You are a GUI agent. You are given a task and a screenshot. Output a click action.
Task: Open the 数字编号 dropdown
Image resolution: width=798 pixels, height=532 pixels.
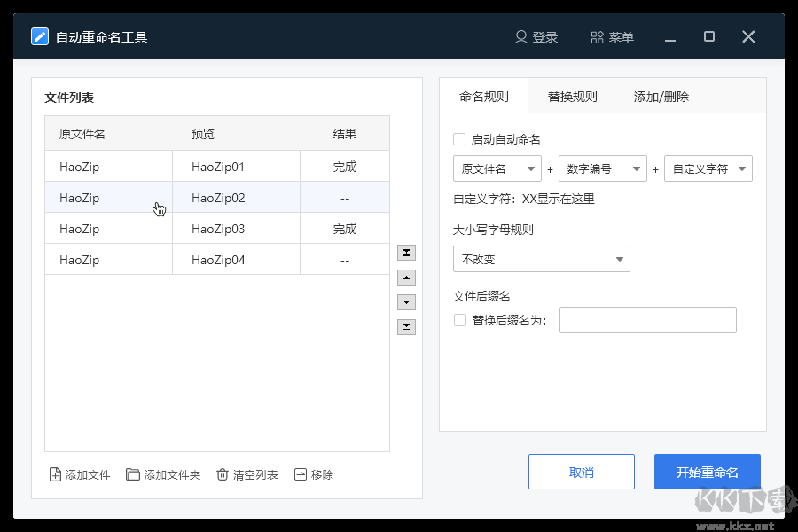(602, 168)
